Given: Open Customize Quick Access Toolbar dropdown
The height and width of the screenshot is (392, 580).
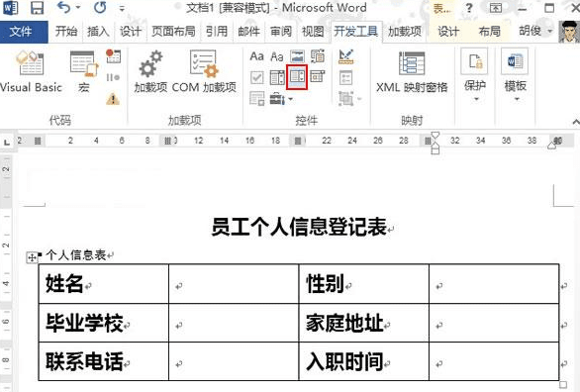Looking at the screenshot, I should pos(122,8).
